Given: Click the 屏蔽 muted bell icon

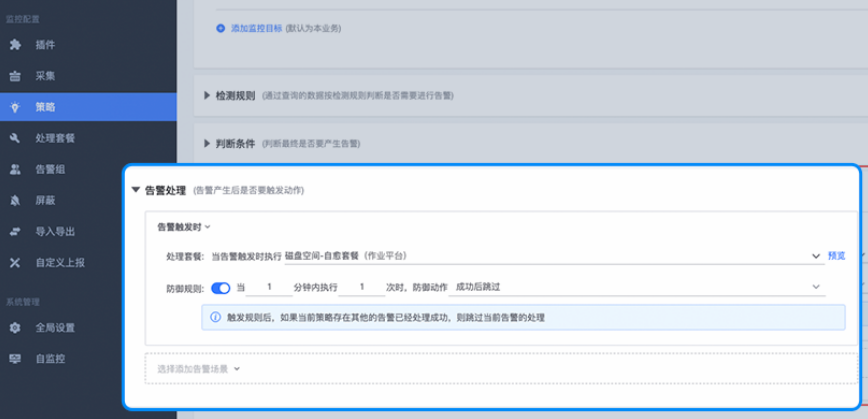Looking at the screenshot, I should 15,201.
